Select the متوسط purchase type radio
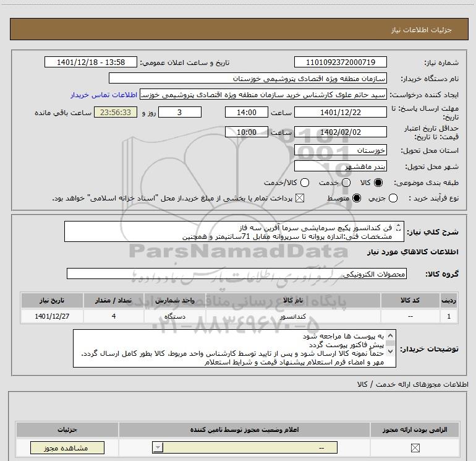Image resolution: width=476 pixels, height=461 pixels. 357,198
